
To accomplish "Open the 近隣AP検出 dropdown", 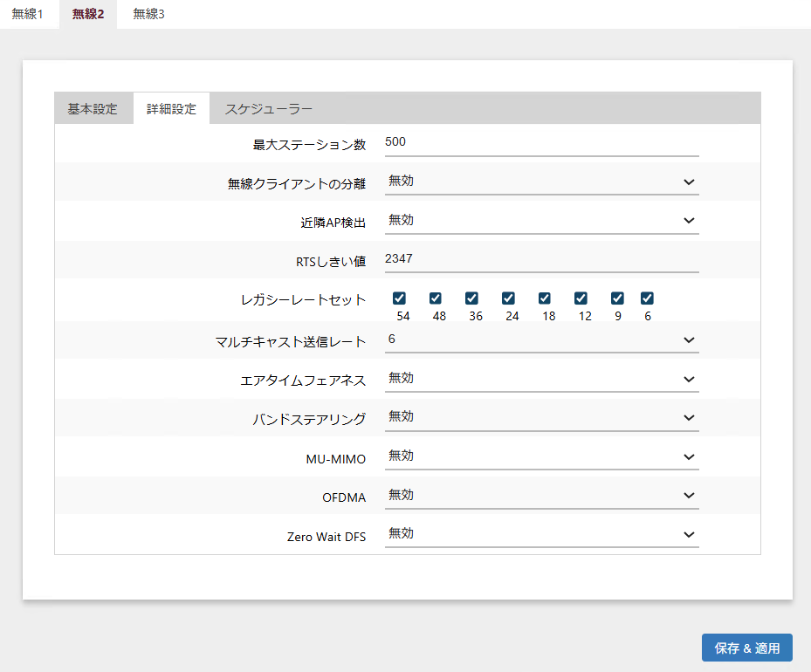I will click(541, 221).
